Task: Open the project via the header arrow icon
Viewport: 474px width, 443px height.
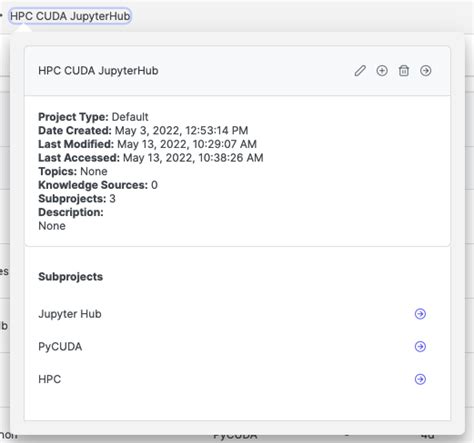Action: click(x=426, y=71)
